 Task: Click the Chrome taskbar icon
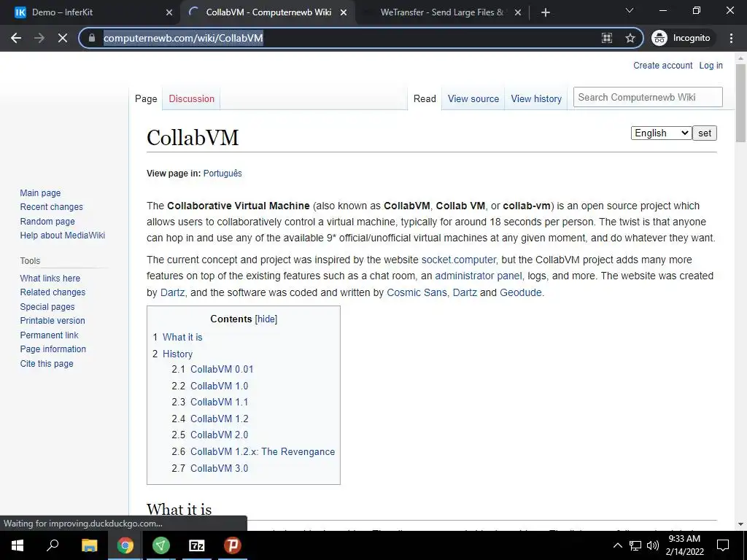coord(125,545)
